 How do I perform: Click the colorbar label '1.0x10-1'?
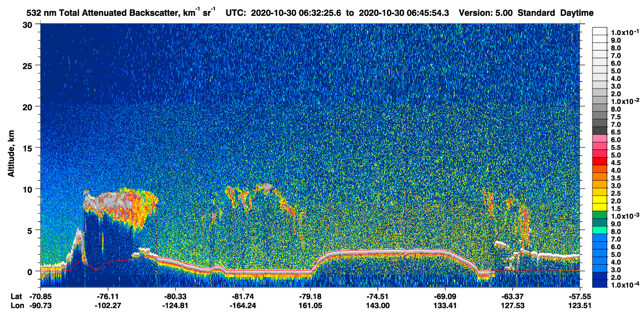point(625,32)
